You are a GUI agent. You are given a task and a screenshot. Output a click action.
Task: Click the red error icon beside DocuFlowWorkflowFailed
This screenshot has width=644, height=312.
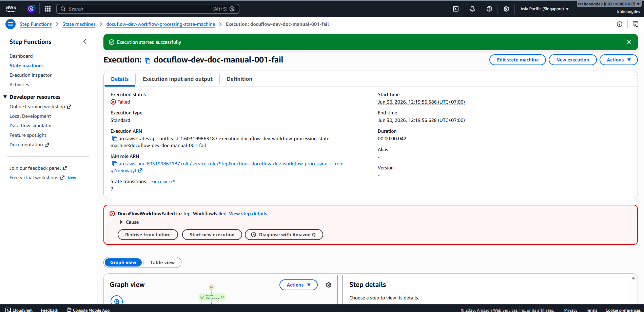click(112, 214)
